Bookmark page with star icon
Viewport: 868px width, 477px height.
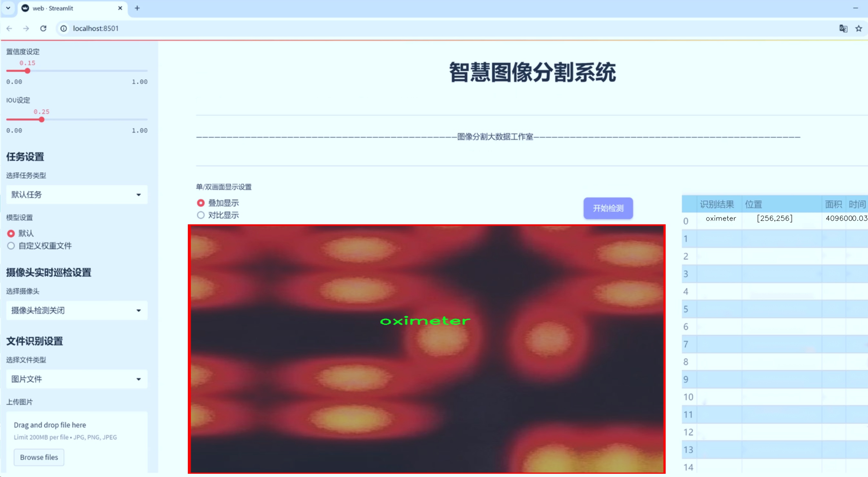pyautogui.click(x=859, y=28)
